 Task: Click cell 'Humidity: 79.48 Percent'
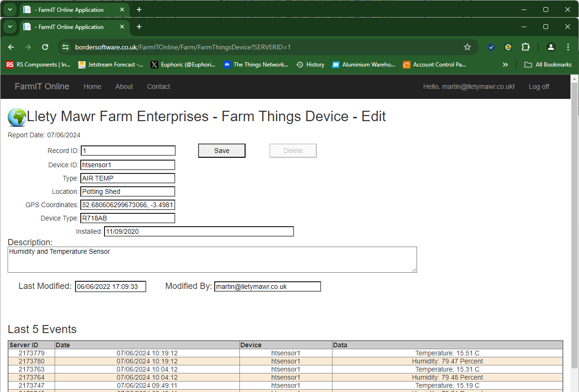(x=447, y=377)
